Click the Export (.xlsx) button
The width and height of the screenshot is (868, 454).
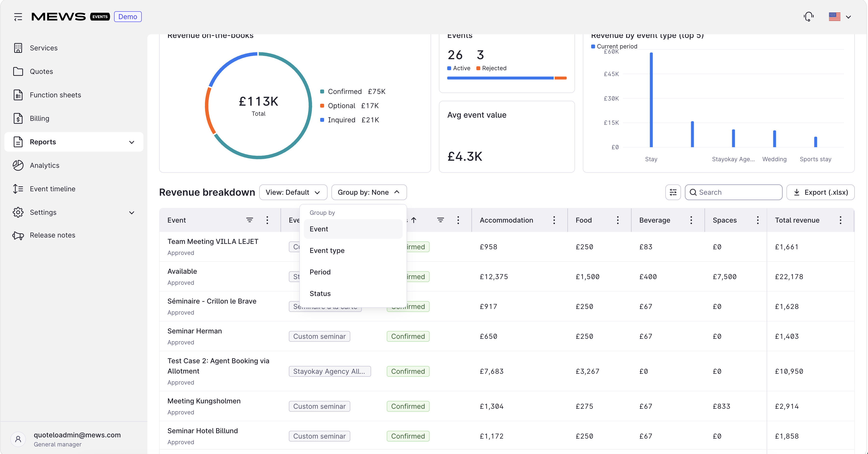(820, 192)
